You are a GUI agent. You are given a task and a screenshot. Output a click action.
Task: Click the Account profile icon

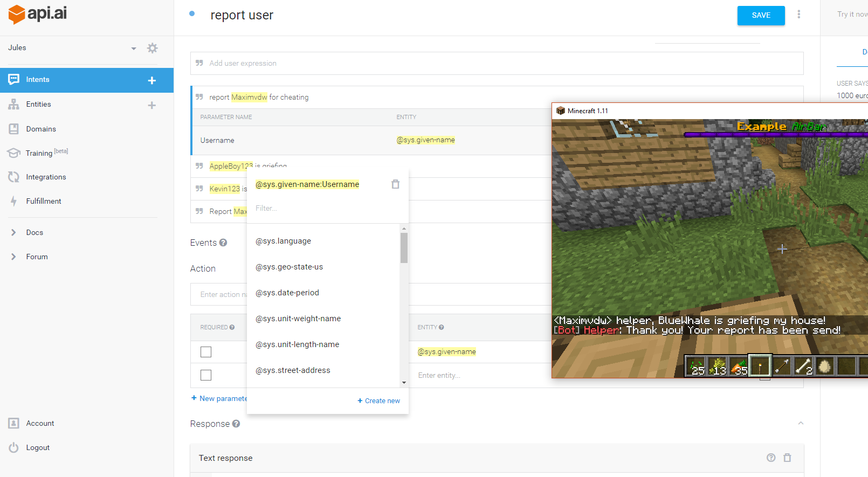click(14, 424)
